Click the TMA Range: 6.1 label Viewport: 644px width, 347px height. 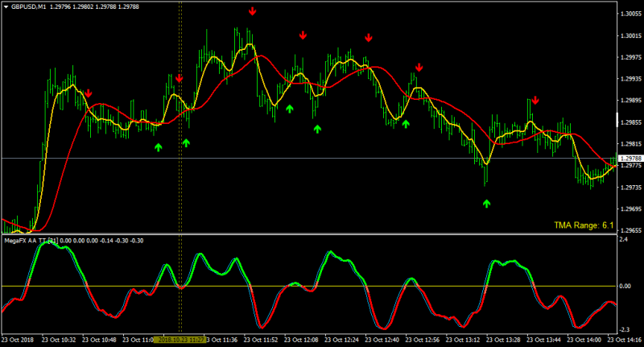pos(584,225)
